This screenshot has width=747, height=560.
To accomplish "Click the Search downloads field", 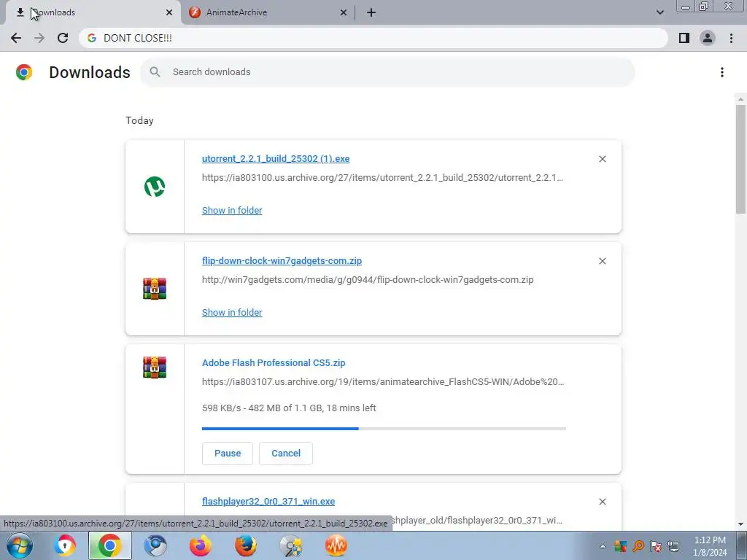I will (x=388, y=72).
